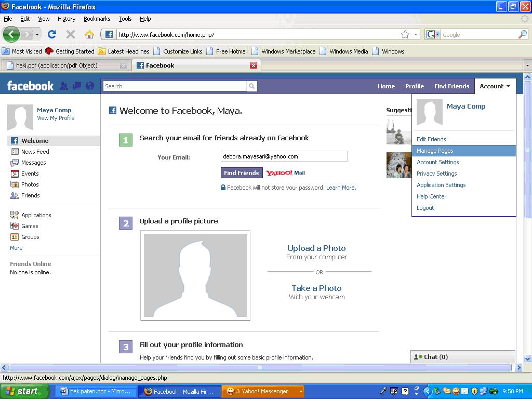Click Most Visited bookmark
This screenshot has height=399, width=532.
(22, 51)
